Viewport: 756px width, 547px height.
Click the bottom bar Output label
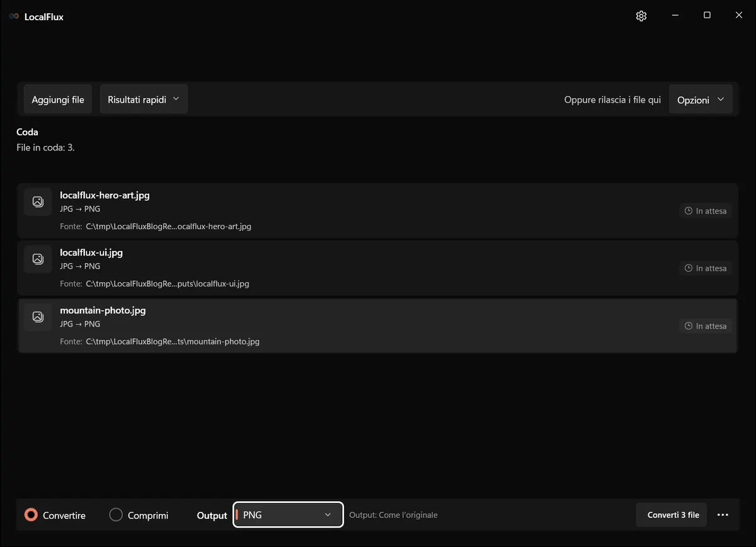pyautogui.click(x=212, y=515)
